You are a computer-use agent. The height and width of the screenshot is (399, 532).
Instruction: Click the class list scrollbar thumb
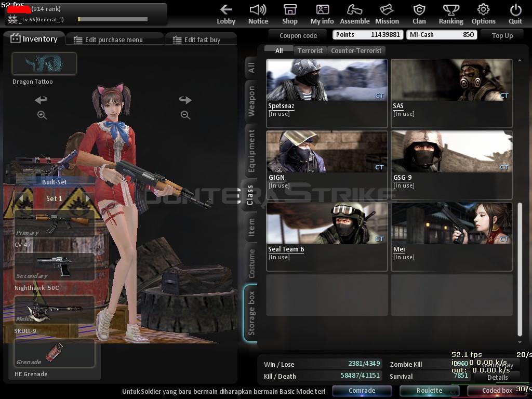click(x=520, y=270)
